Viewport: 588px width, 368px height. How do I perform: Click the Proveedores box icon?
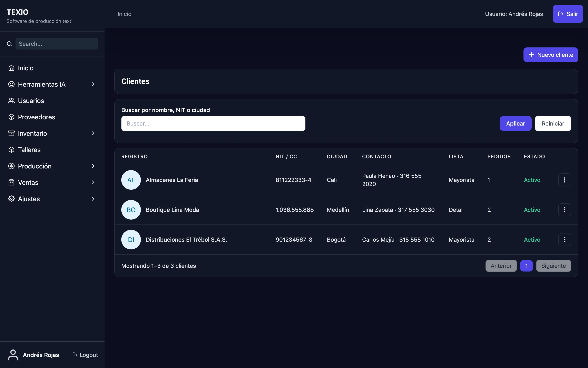11,117
